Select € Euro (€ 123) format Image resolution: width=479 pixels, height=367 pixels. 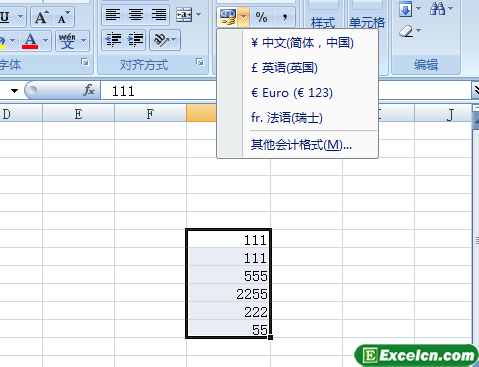298,93
